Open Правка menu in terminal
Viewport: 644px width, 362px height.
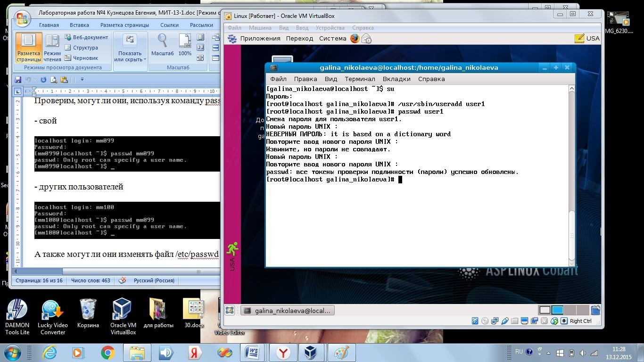click(x=305, y=79)
